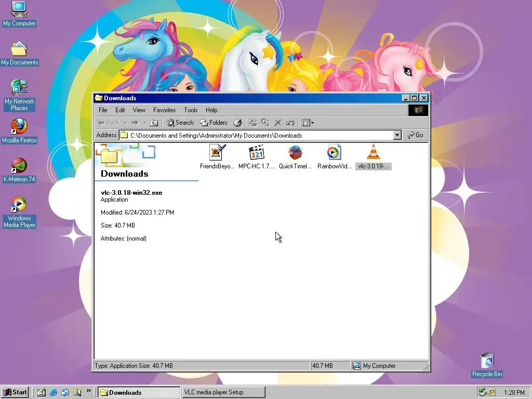Select the RainbowVid... media file icon
Screen dimensions: 532x399
pyautogui.click(x=334, y=152)
